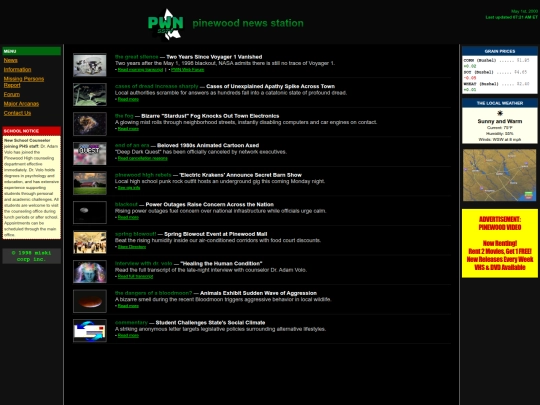This screenshot has height=405, width=540.
Task: Click 'the fog' headline tag
Action: coord(124,116)
